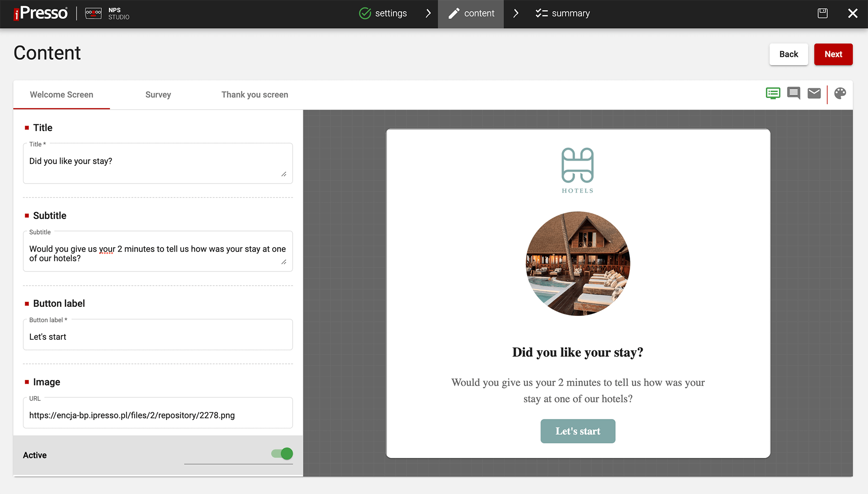Screen dimensions: 868x494
Task: Open the palette styling options
Action: click(840, 94)
